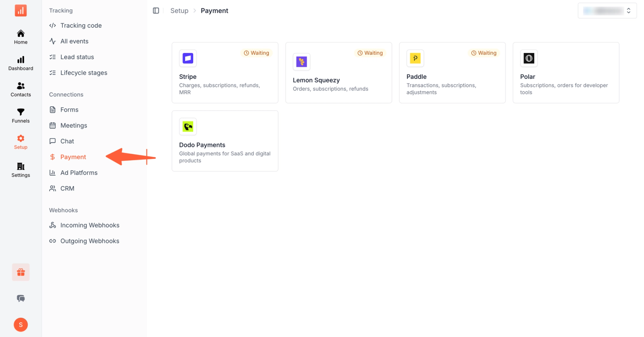
Task: Click Paddle's Waiting status badge
Action: 484,53
